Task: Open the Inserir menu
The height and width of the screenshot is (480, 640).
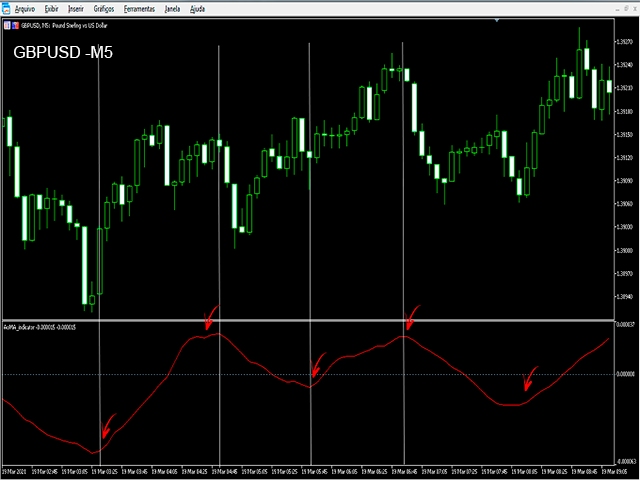Action: (x=76, y=8)
